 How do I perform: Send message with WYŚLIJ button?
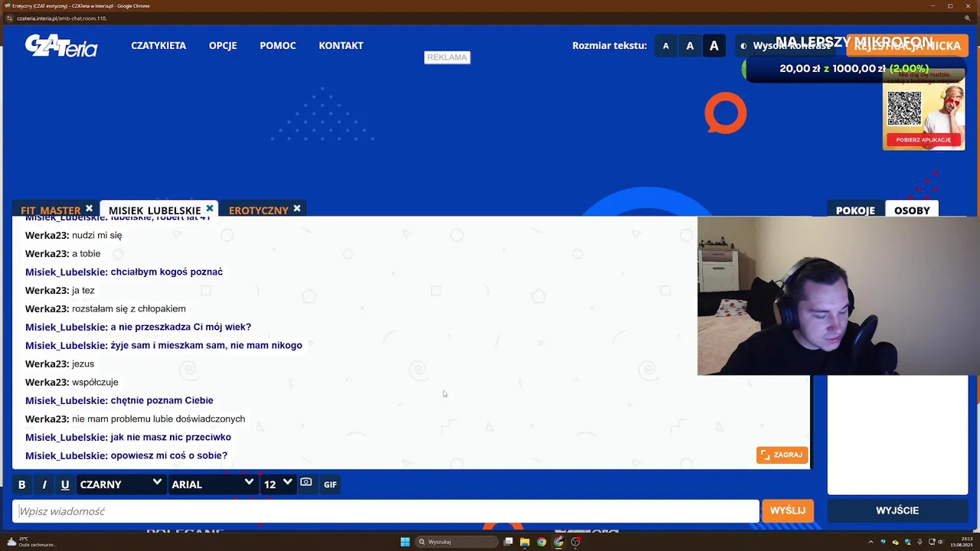tap(788, 510)
